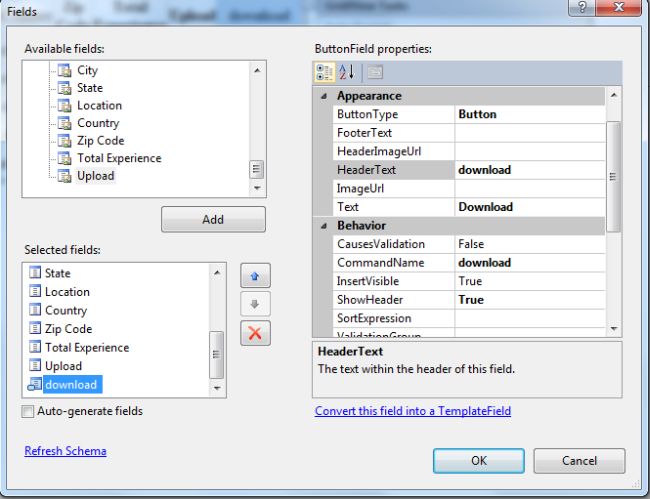The width and height of the screenshot is (650, 499).
Task: Collapse the Behavior property category
Action: coord(324,226)
